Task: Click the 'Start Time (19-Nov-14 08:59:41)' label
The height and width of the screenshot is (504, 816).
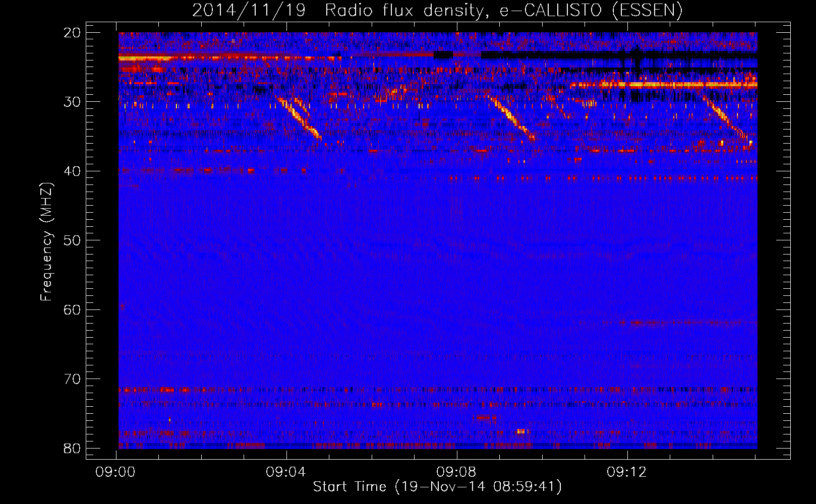Action: point(437,487)
